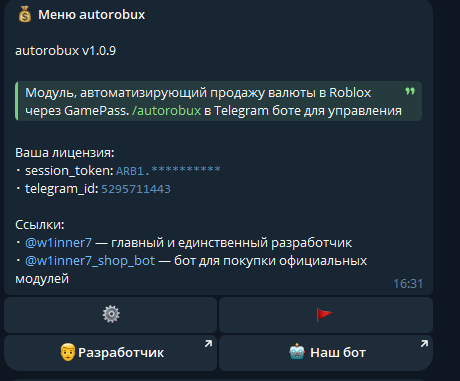Click the man emoji on Разработчик button

[x=68, y=352]
